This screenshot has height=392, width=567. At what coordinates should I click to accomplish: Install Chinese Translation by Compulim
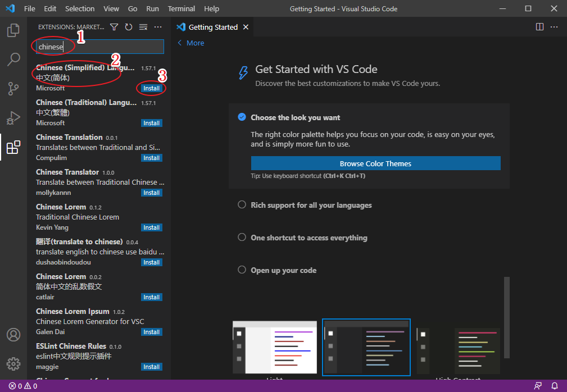[152, 158]
